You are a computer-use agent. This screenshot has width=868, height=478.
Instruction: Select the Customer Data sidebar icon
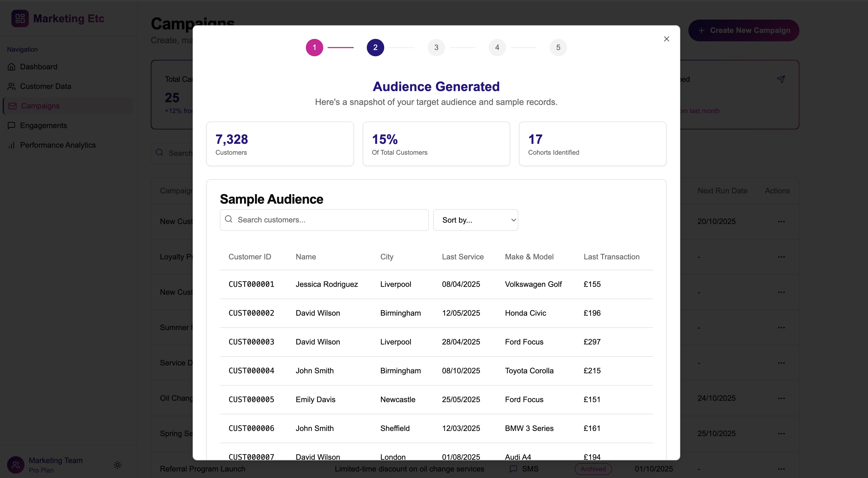tap(12, 86)
